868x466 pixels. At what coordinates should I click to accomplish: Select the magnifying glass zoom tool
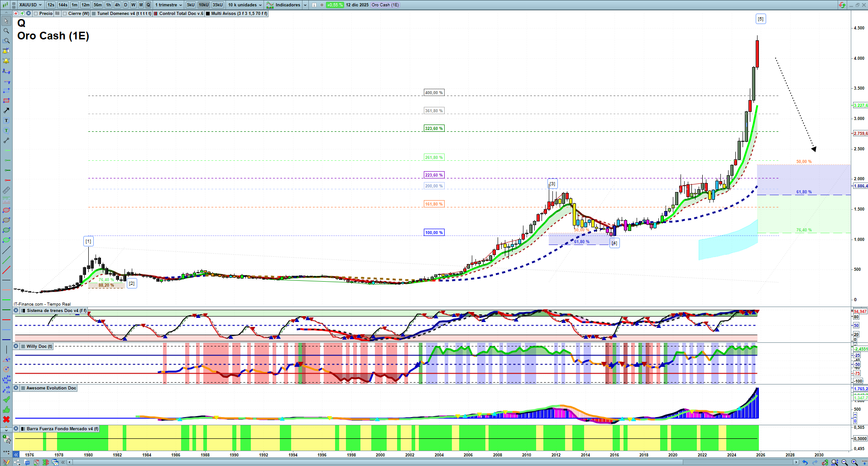(6, 31)
